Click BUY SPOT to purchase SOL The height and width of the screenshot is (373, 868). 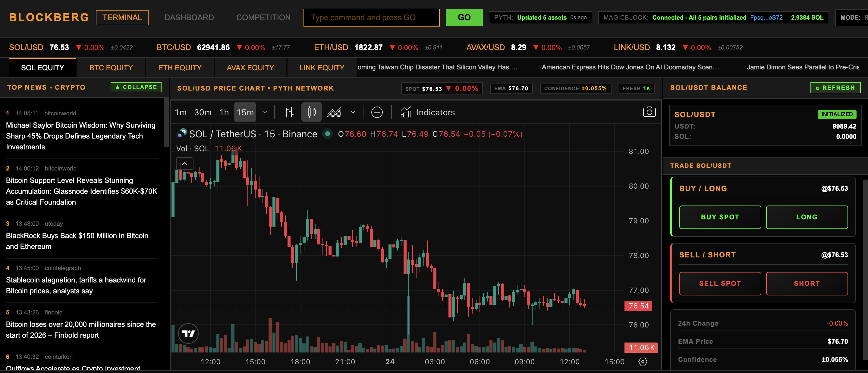720,217
